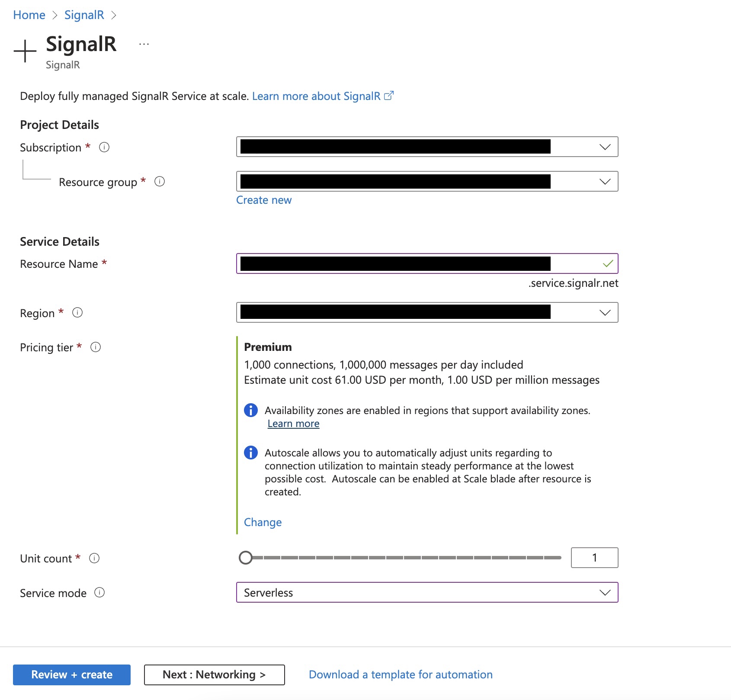Click the Unit count info icon

point(94,558)
